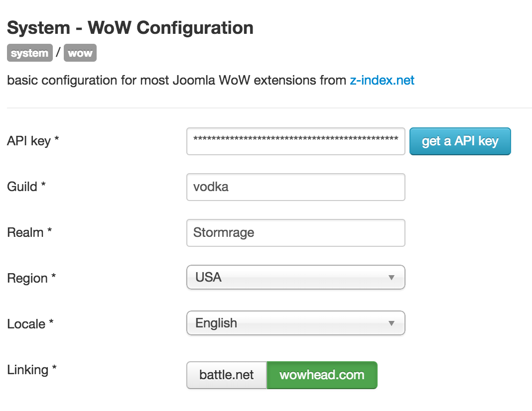Click the Locale dropdown arrow
The image size is (532, 411).
(x=391, y=323)
